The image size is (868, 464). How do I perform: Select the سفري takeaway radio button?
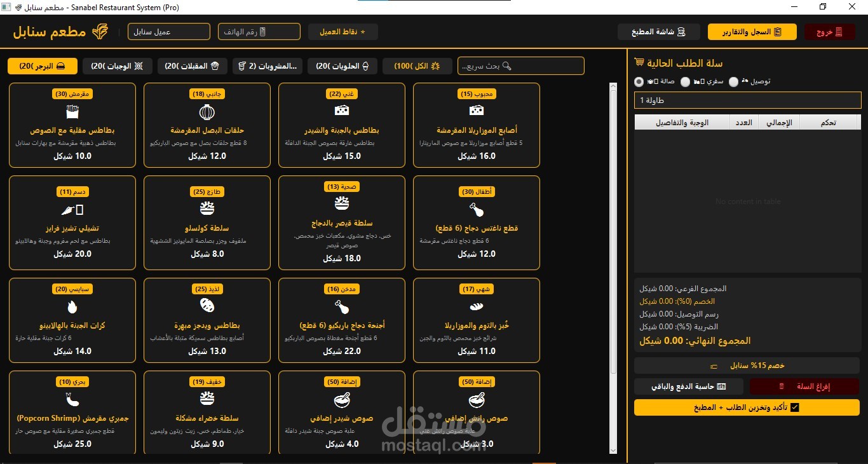685,81
